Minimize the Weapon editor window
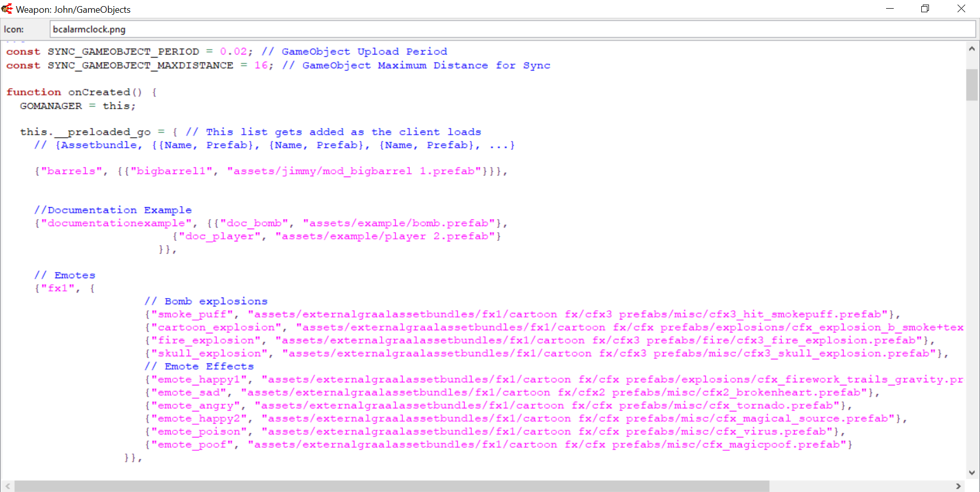The width and height of the screenshot is (980, 492). (x=890, y=9)
